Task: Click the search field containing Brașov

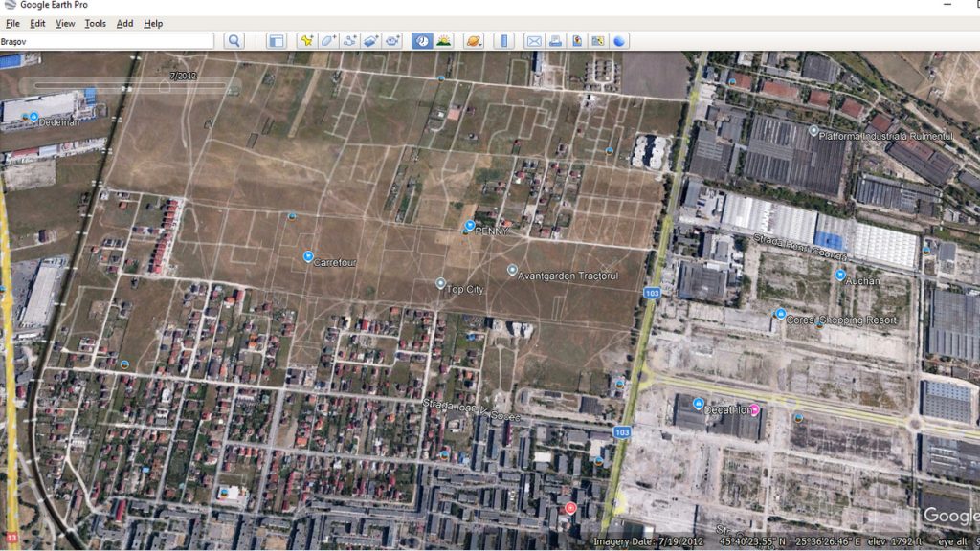Action: [107, 42]
